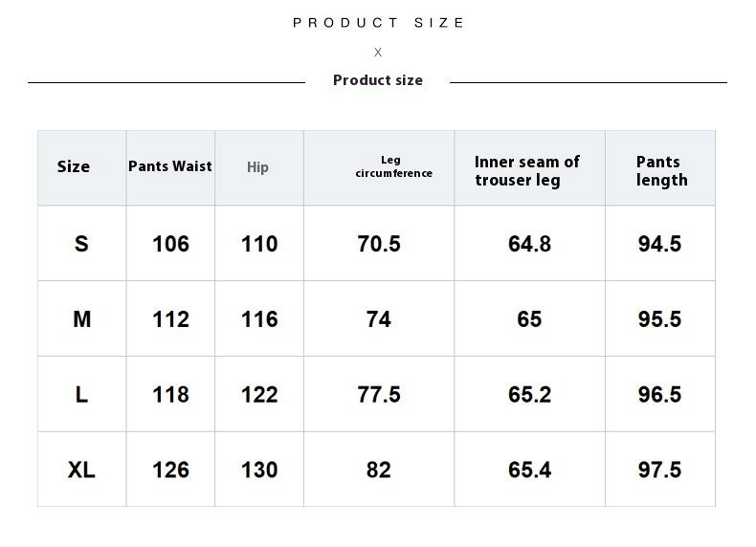Image resolution: width=756 pixels, height=547 pixels.
Task: Select the inner seam value 65.4
Action: click(529, 470)
